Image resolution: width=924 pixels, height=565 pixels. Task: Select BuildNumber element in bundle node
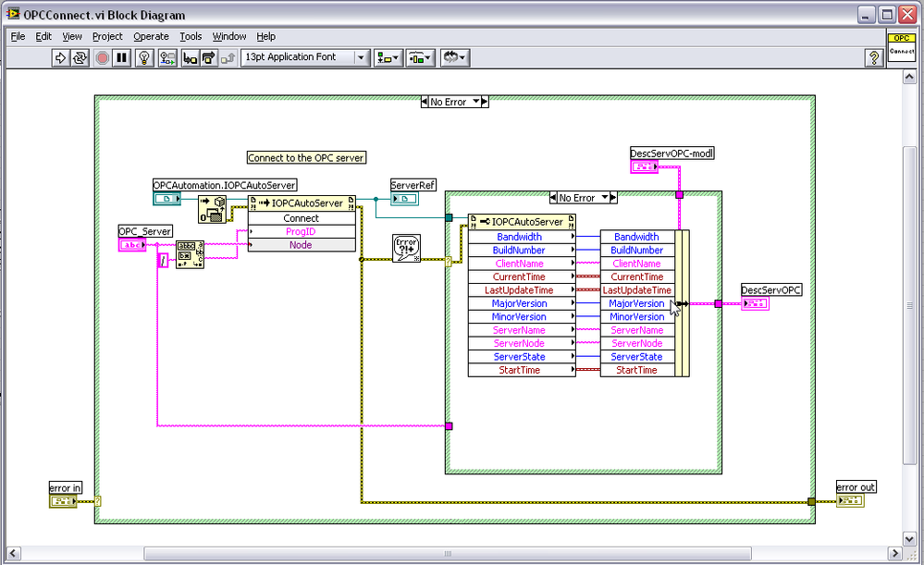click(637, 251)
